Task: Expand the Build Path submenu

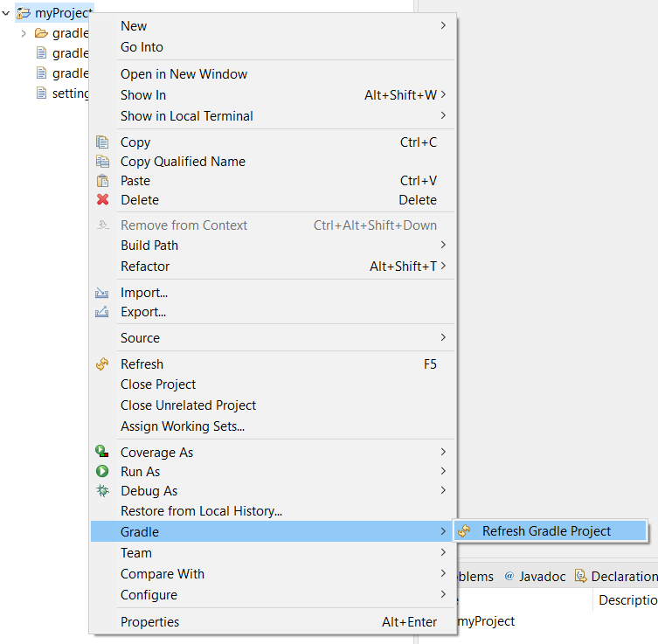Action: (443, 246)
